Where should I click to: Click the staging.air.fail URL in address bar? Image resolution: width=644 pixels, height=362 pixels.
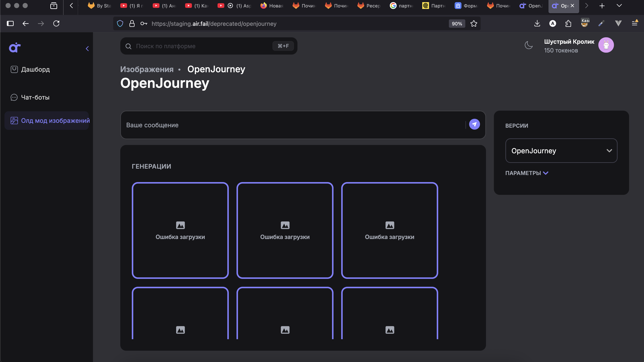(214, 23)
